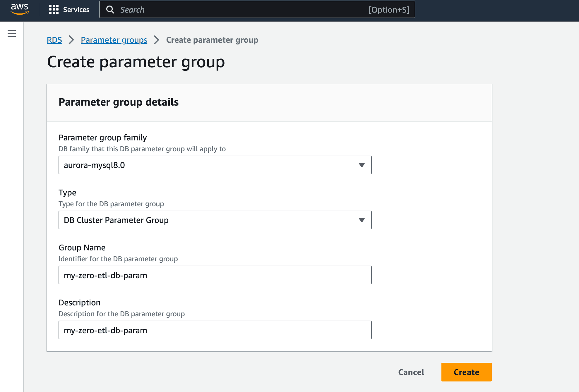Click the Services label in the top bar
The width and height of the screenshot is (579, 392).
[76, 10]
